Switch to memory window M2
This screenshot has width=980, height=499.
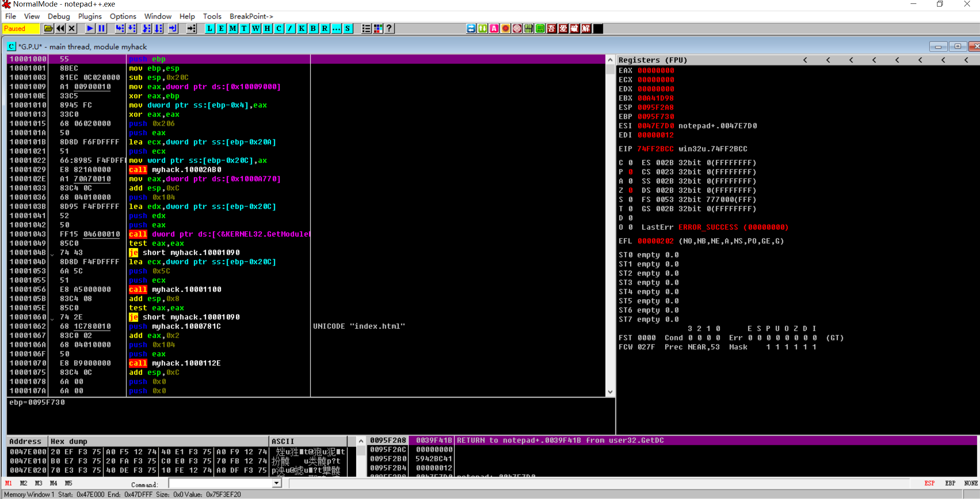coord(23,483)
